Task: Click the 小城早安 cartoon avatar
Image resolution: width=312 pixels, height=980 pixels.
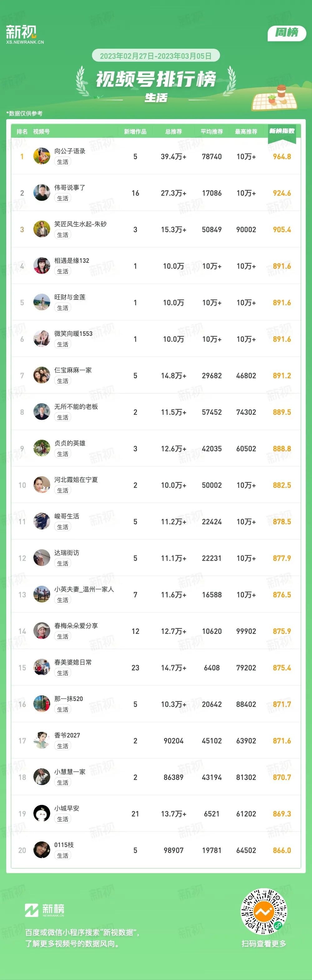Action: [42, 813]
